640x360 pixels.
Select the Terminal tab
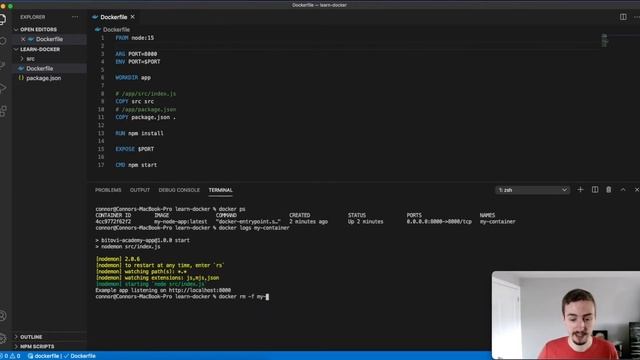click(x=220, y=190)
